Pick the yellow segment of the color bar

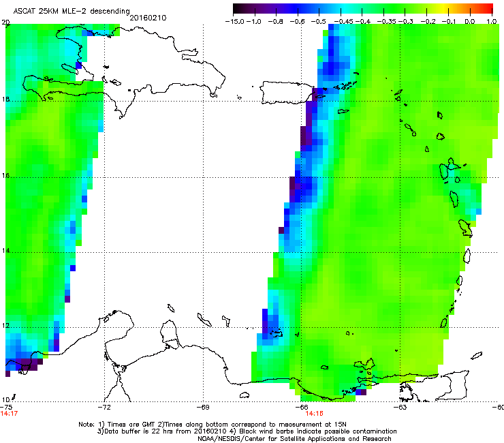click(x=445, y=9)
